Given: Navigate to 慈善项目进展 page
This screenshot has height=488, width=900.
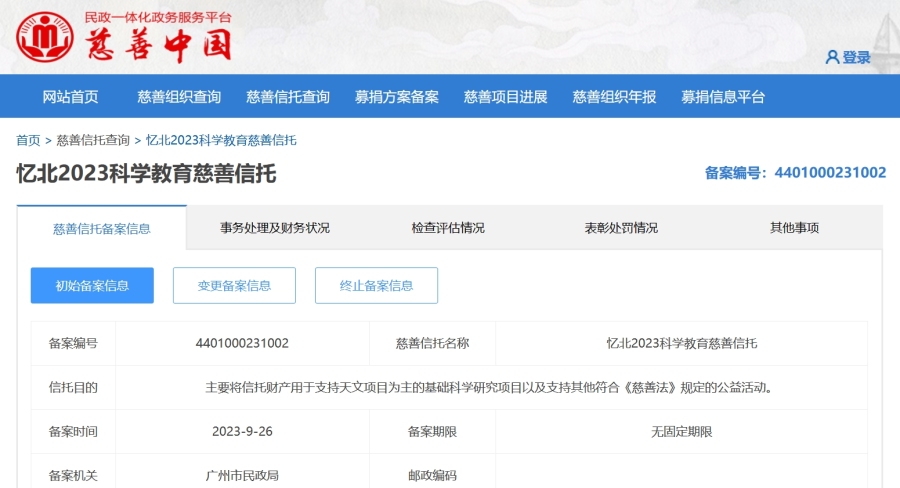Looking at the screenshot, I should 506,97.
